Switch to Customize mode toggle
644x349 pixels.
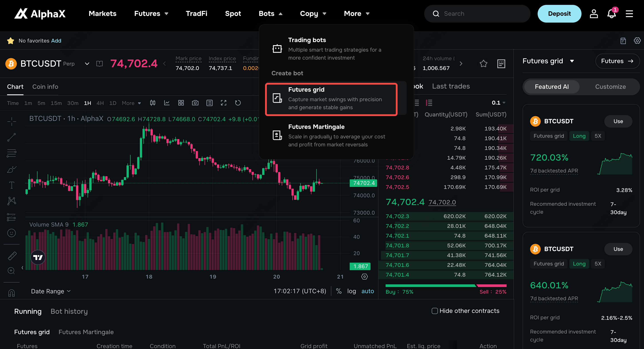coord(610,87)
